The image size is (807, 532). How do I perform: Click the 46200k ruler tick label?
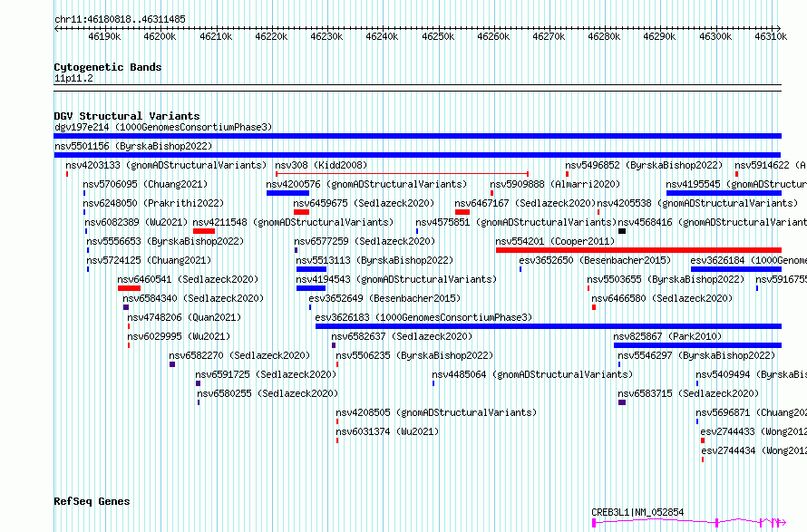[160, 36]
